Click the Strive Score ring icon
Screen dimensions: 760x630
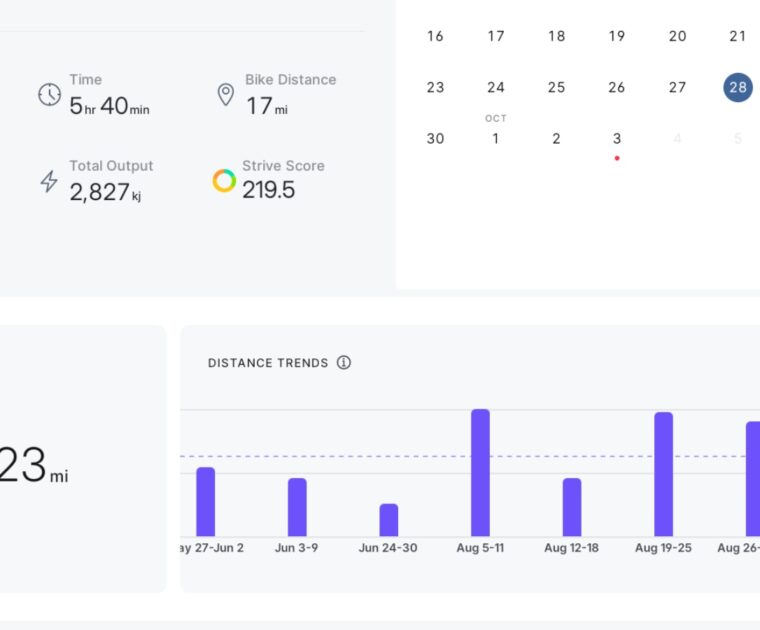(224, 181)
